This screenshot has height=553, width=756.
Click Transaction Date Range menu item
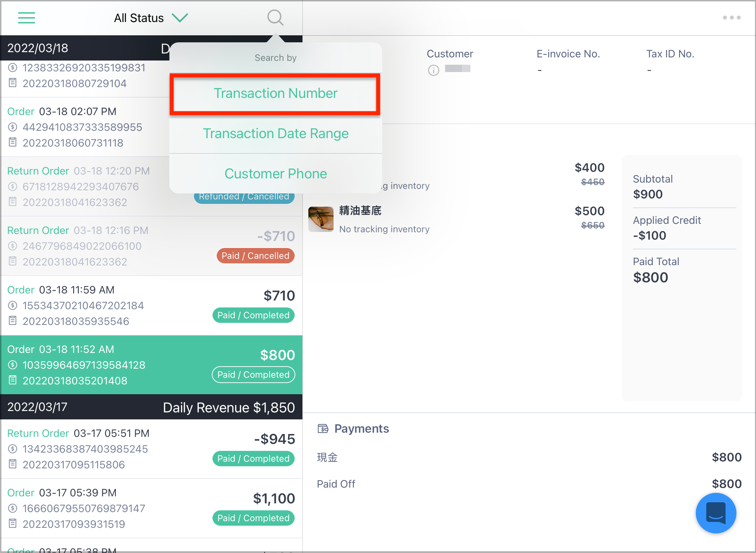point(275,133)
